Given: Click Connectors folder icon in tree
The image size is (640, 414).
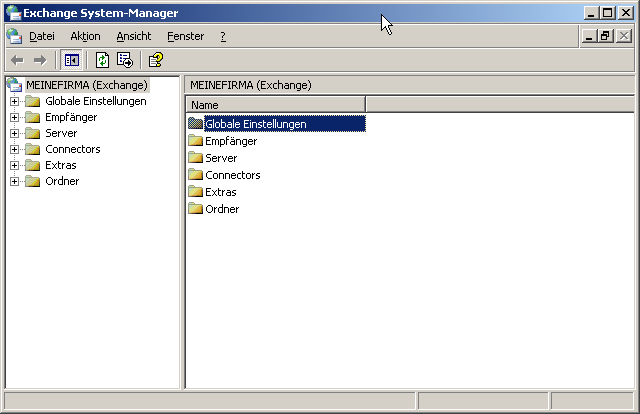Looking at the screenshot, I should 33,149.
